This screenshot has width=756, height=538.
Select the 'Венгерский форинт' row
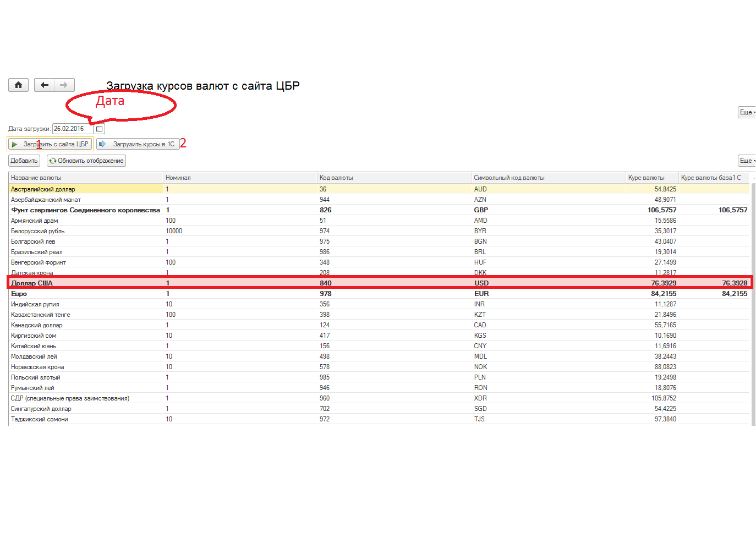click(x=379, y=262)
